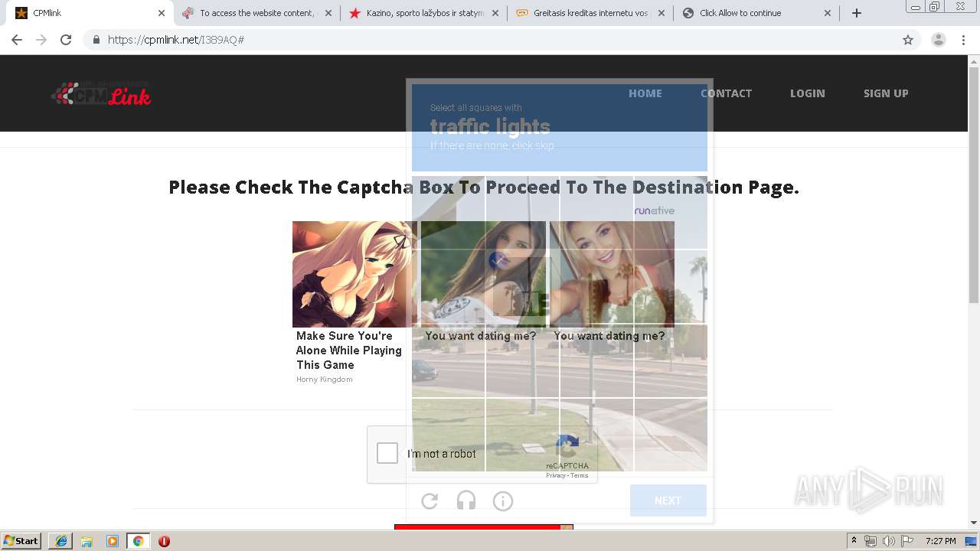Close the CPMlink tab
This screenshot has width=980, height=551.
pos(162,13)
